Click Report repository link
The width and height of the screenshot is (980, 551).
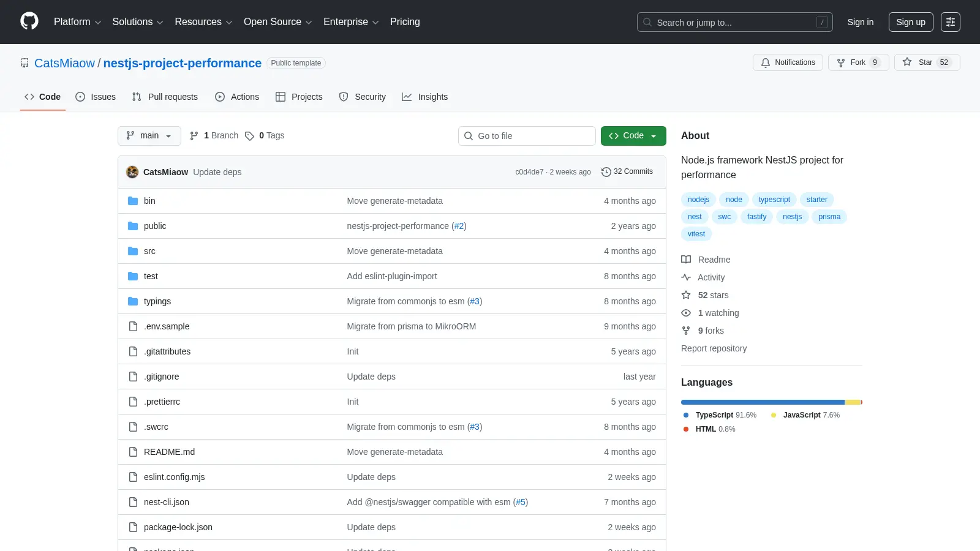pyautogui.click(x=714, y=348)
